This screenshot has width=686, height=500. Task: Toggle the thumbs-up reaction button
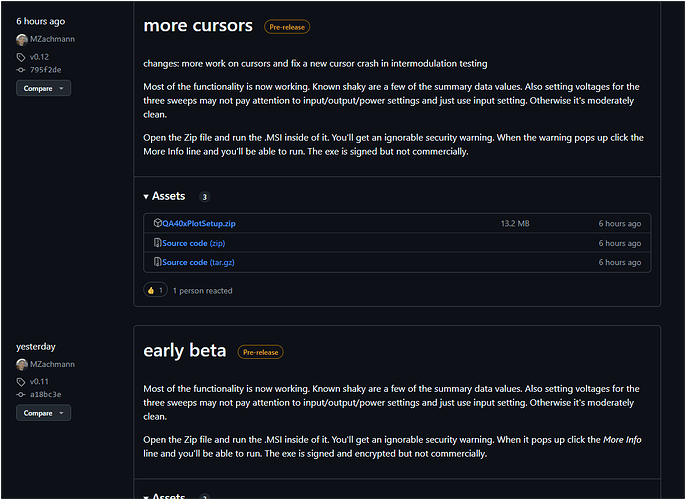coord(155,290)
